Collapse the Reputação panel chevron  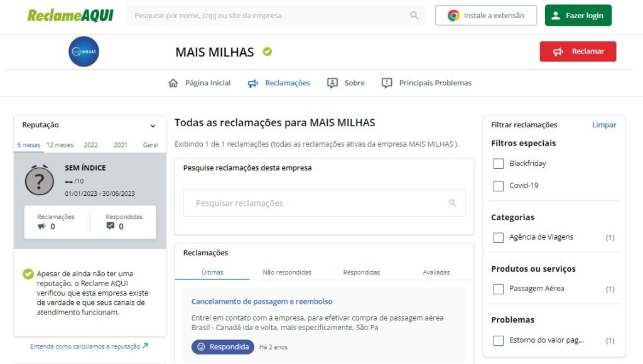point(153,126)
